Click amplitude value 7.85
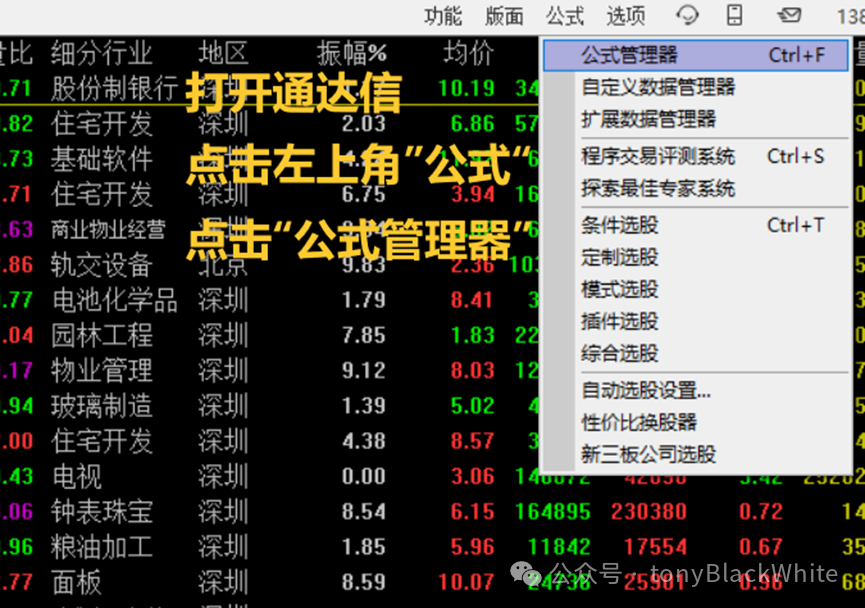The image size is (865, 608). [x=364, y=335]
